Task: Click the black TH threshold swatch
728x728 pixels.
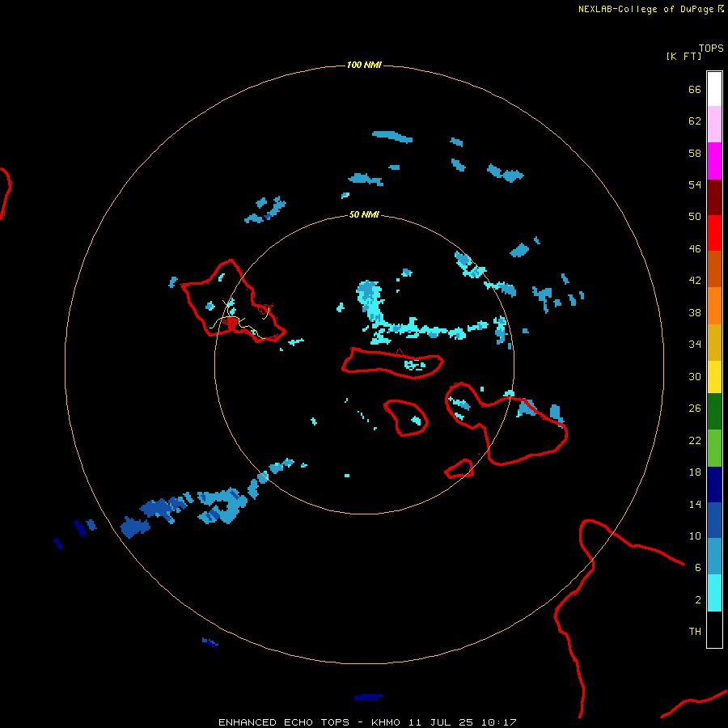Action: tap(714, 629)
